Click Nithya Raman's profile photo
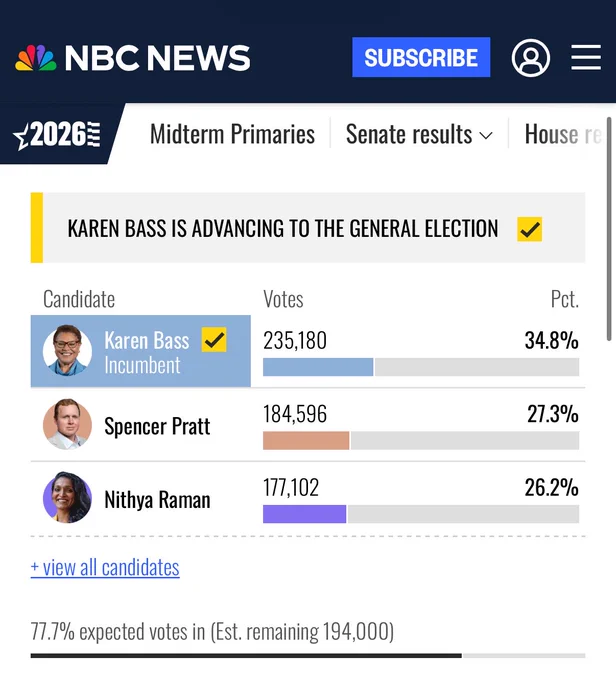Screen dimensions: 616x680 (x=67, y=497)
